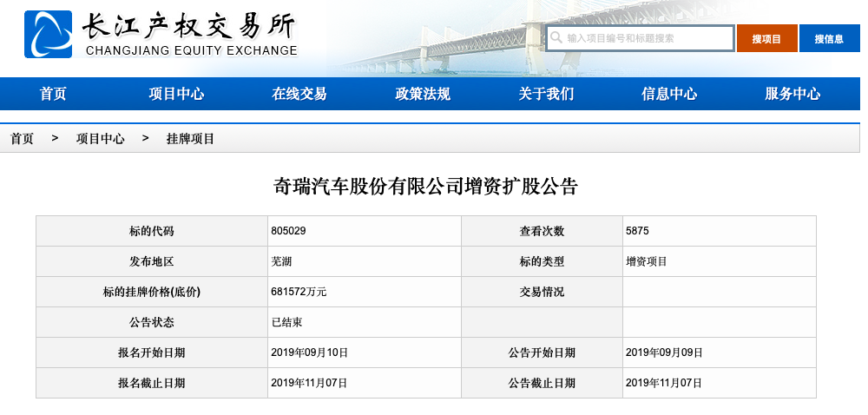Open the 首页 navigation menu item
Viewport: 868px width, 415px height.
click(53, 94)
